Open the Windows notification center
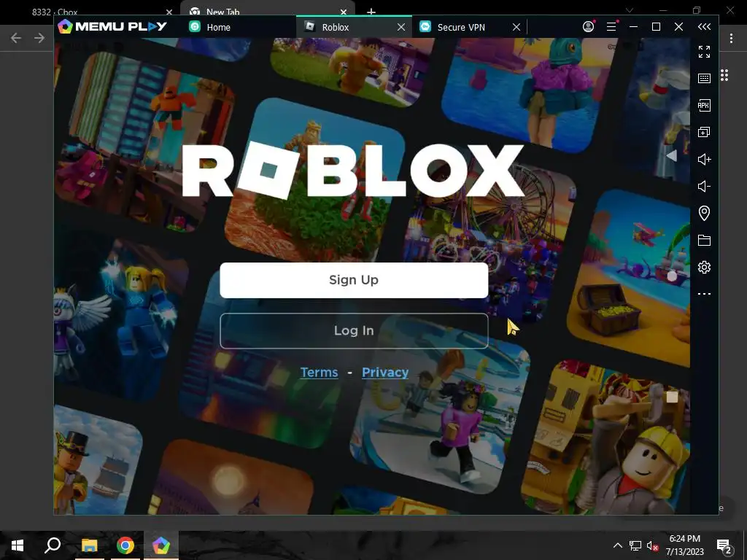 point(724,546)
